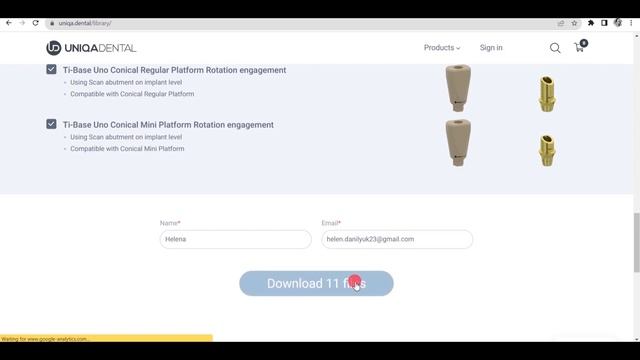Click the scrollbar's upward-pointing arrow

(637, 36)
